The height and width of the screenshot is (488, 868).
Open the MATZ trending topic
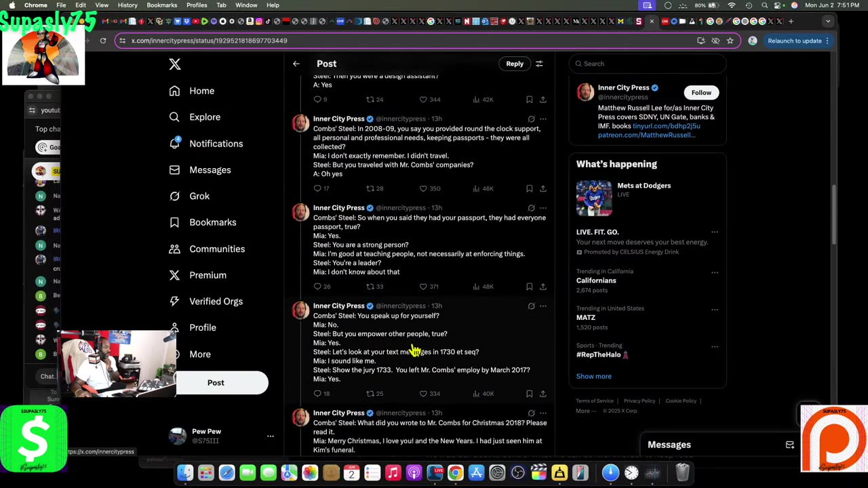point(586,317)
